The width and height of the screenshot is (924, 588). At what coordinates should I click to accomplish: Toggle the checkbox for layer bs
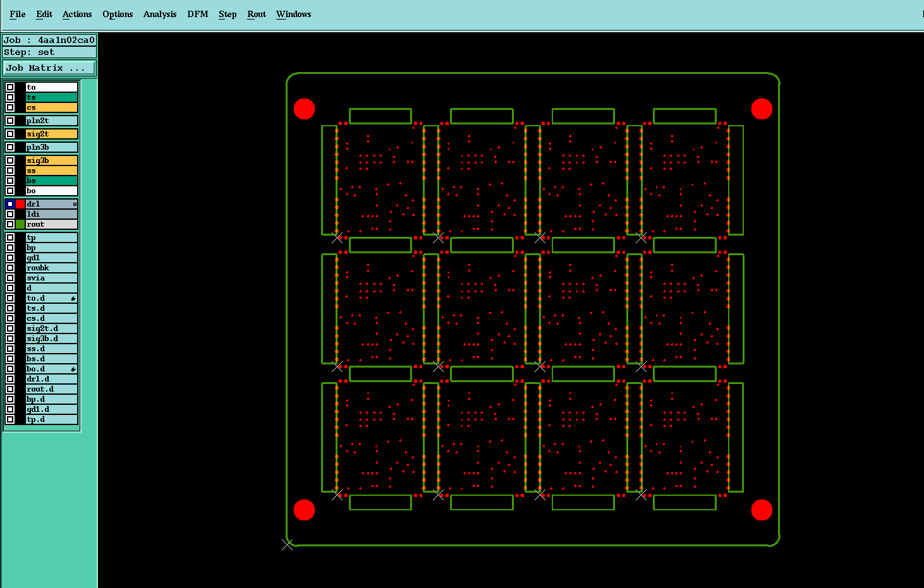pyautogui.click(x=10, y=181)
